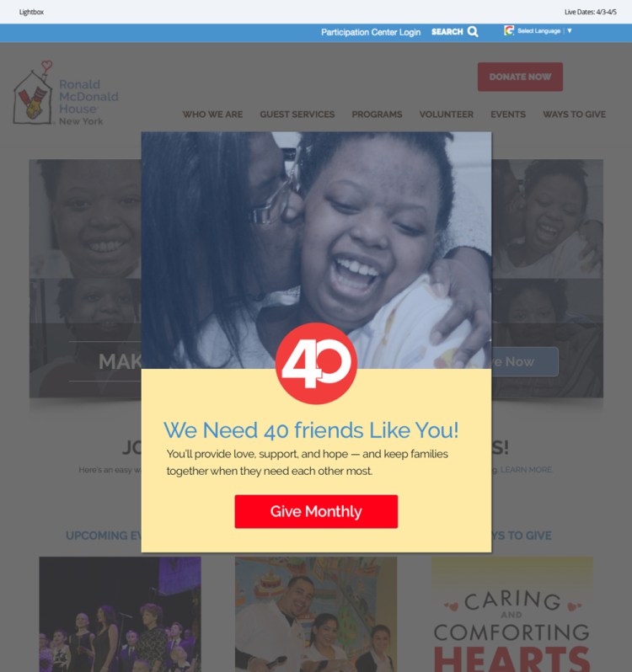The width and height of the screenshot is (632, 672).
Task: Open the Programs menu item
Action: coord(377,115)
